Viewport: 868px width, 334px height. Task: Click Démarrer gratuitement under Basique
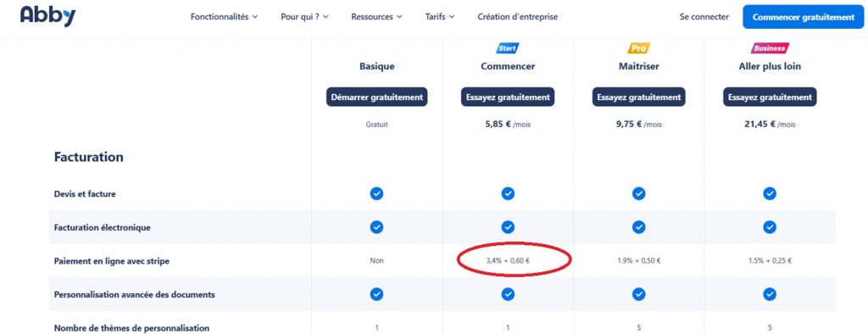coord(376,97)
